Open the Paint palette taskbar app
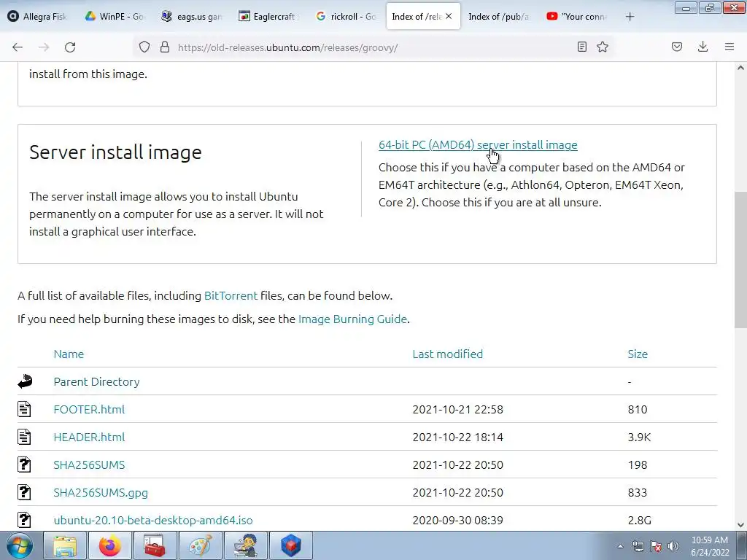This screenshot has height=560, width=747. pyautogui.click(x=200, y=545)
